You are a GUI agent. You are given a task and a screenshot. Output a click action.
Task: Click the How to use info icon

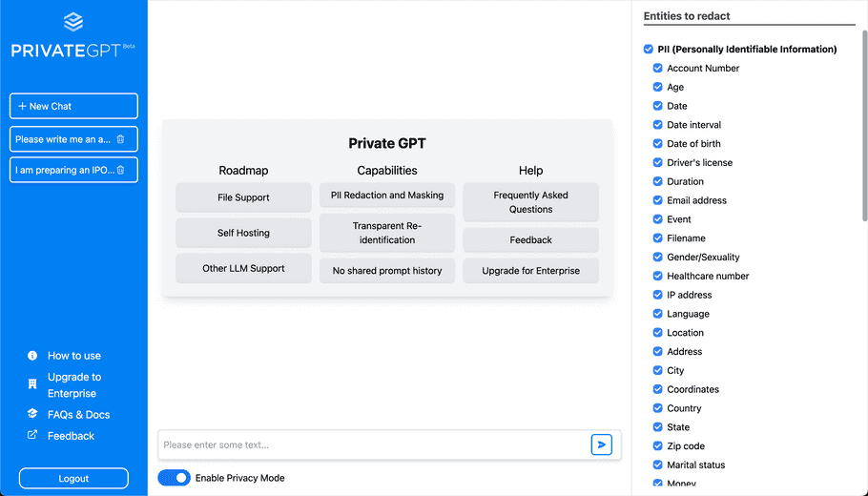pyautogui.click(x=32, y=356)
